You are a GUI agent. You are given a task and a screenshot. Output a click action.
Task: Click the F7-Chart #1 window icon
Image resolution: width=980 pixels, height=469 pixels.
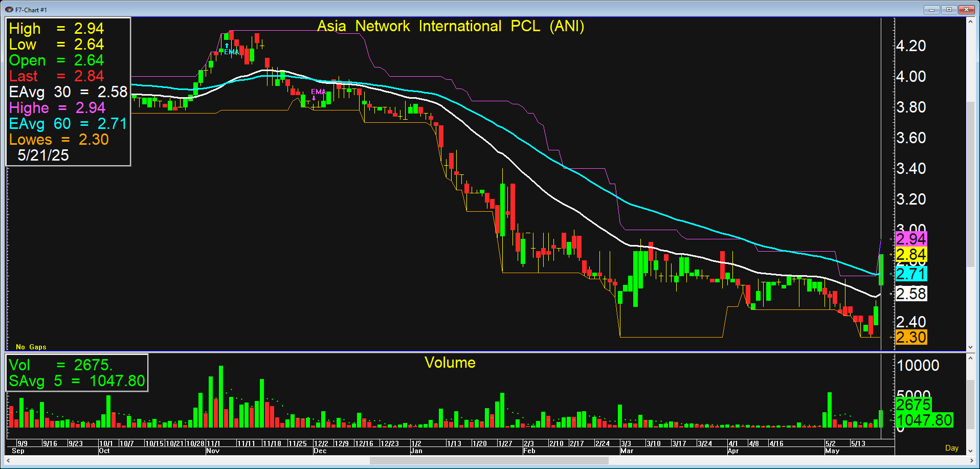point(9,9)
